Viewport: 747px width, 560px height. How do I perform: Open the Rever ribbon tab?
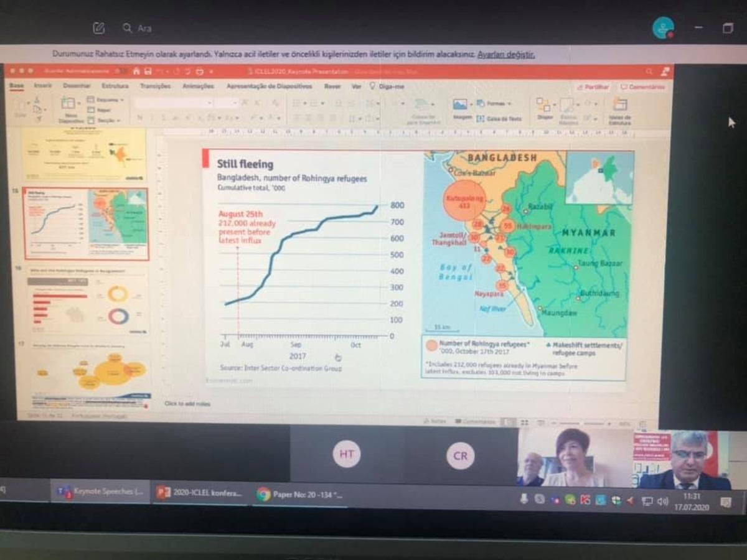[334, 86]
